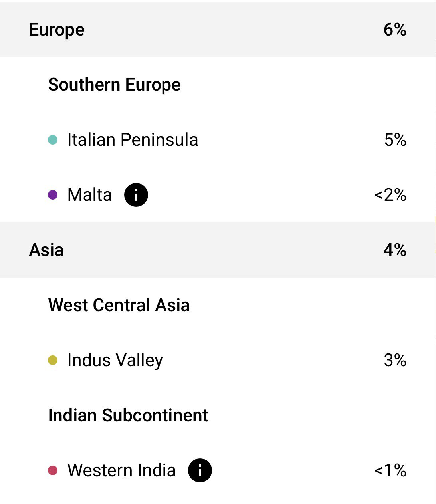The width and height of the screenshot is (436, 504).
Task: Open the Indus Valley entry
Action: point(218,360)
